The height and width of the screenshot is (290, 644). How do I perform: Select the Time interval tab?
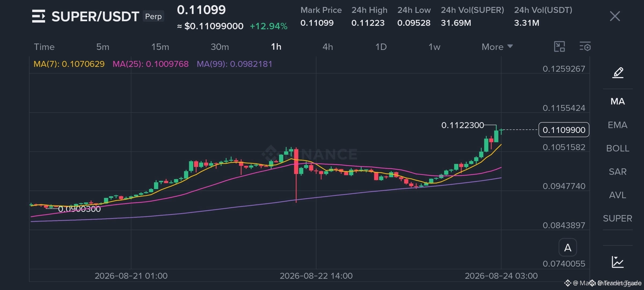pos(44,47)
